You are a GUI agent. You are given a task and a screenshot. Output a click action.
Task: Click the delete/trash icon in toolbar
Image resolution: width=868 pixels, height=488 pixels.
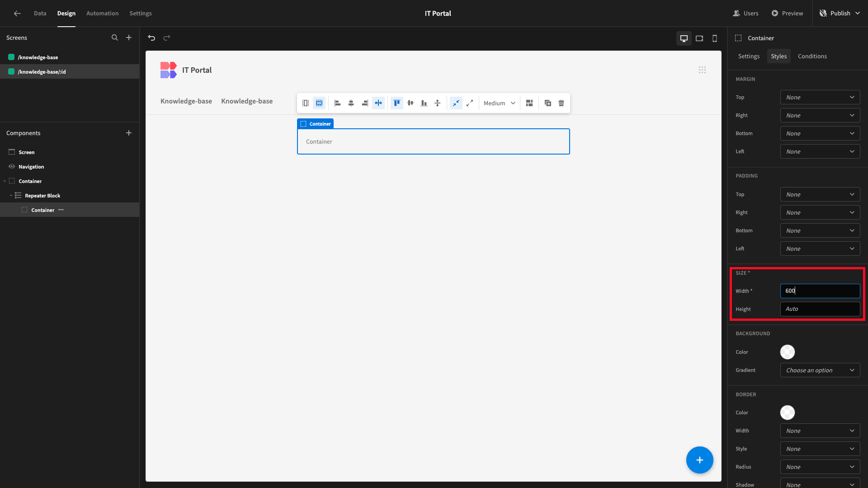point(561,103)
